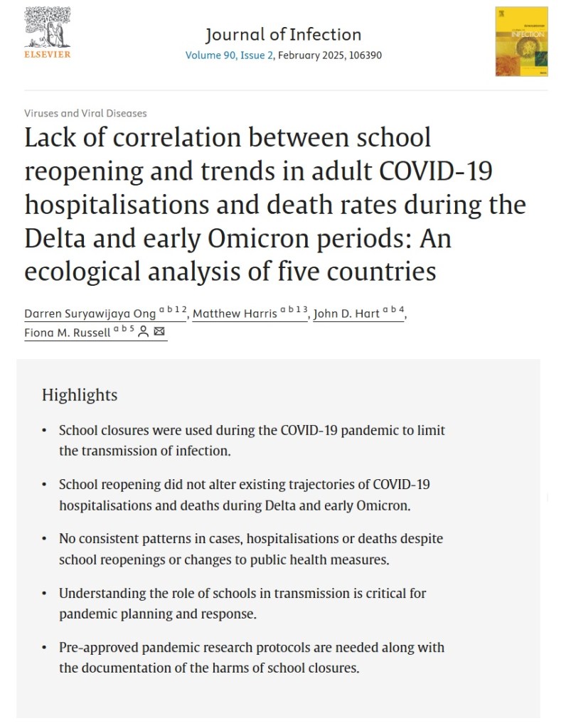Open the Journal of Infection cover thumbnail

[521, 41]
